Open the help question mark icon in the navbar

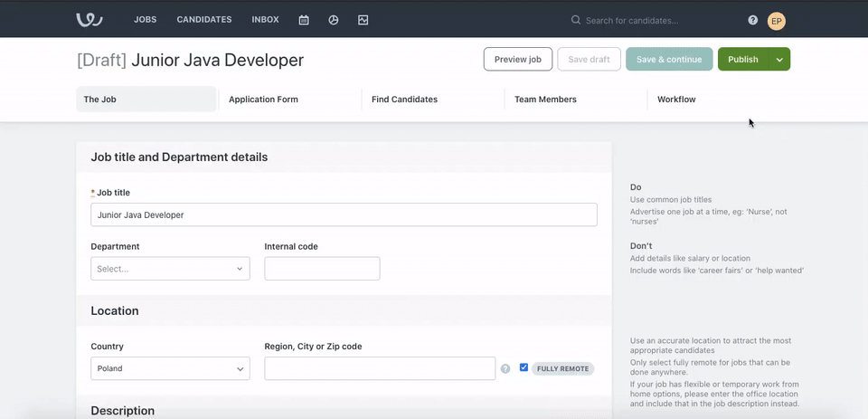[x=753, y=20]
